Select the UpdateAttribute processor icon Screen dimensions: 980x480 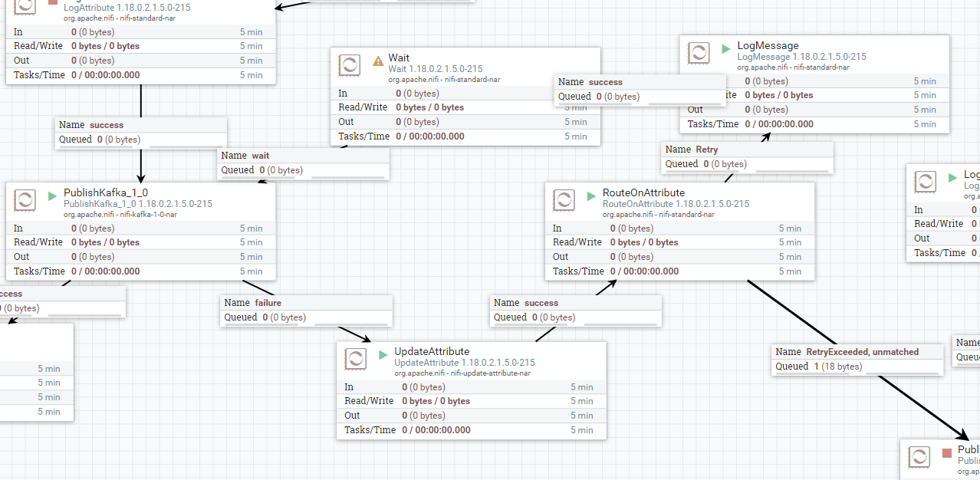point(355,358)
